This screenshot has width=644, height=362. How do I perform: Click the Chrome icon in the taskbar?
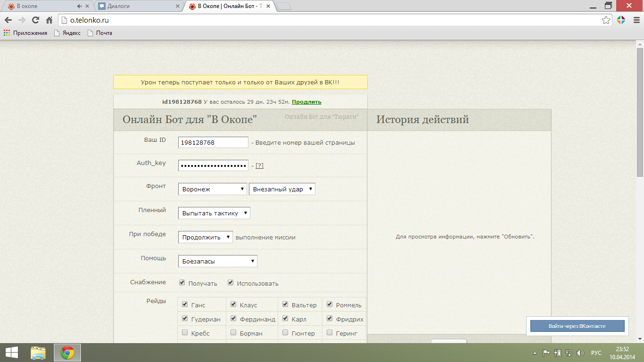point(67,352)
